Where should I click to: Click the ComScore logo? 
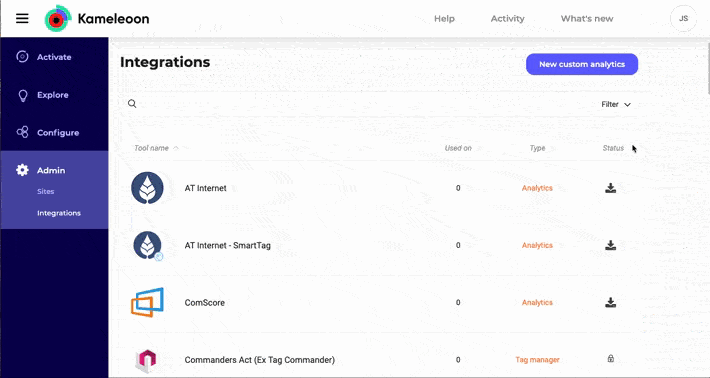pos(148,302)
